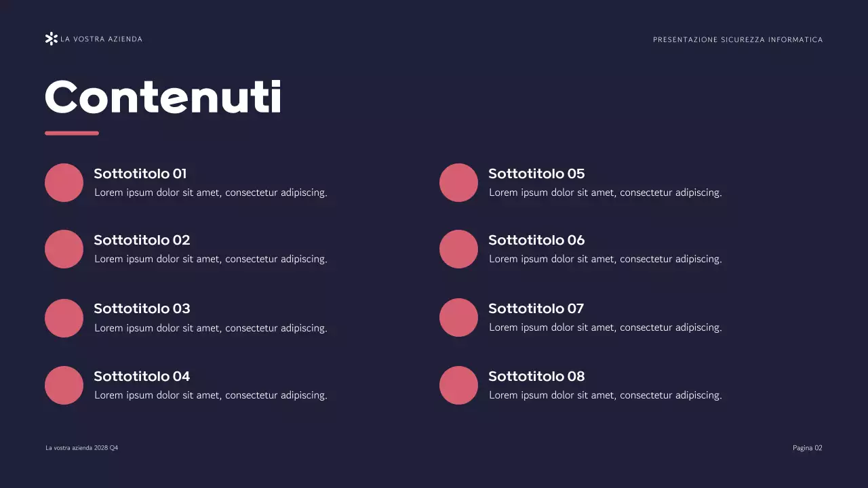
Task: Click the Lorem ipsum text under Sottotitolo 02
Action: 210,259
